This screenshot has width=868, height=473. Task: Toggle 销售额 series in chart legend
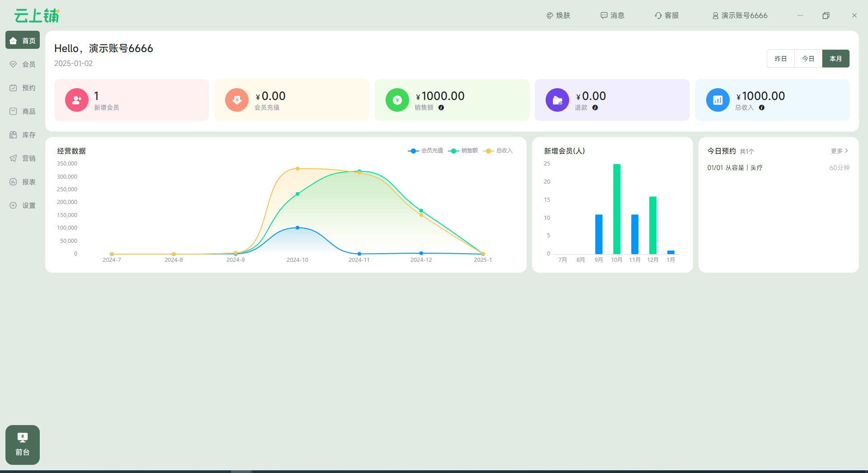pos(463,151)
